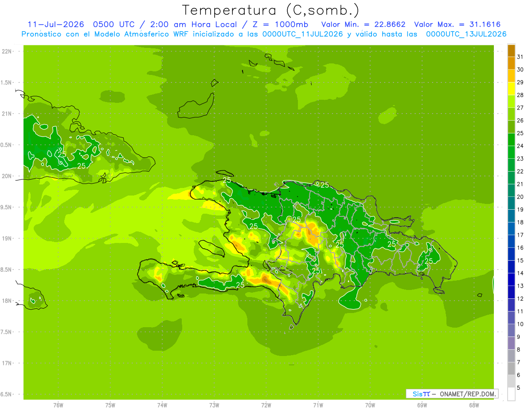This screenshot has width=532, height=411.
Task: Click the yellow legend swatch between 28 and 29
Action: coord(511,89)
